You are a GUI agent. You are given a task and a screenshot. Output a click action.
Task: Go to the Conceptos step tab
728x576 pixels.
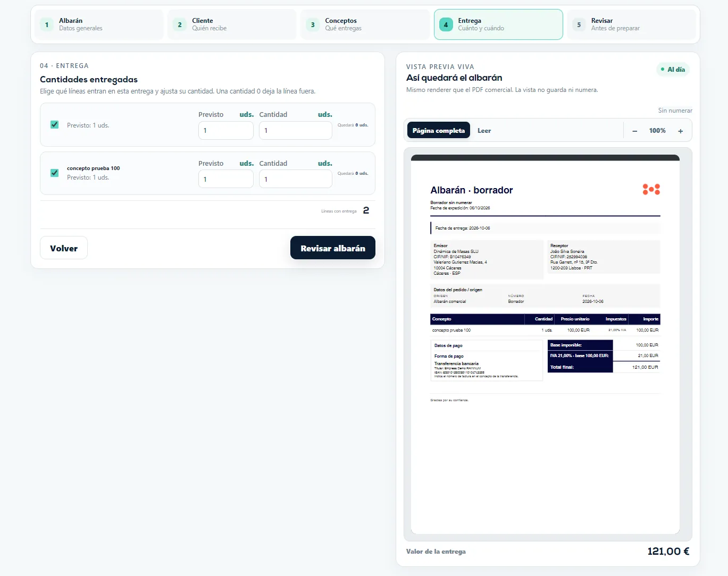[x=365, y=24]
